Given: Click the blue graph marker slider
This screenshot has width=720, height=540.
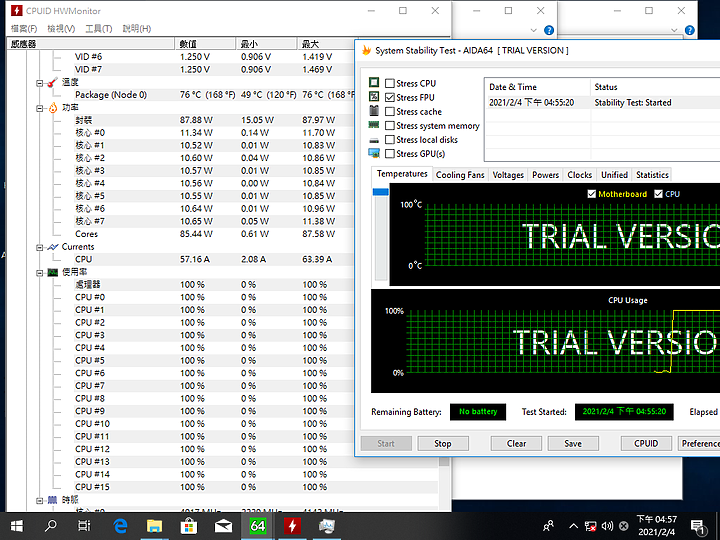Looking at the screenshot, I should (381, 191).
